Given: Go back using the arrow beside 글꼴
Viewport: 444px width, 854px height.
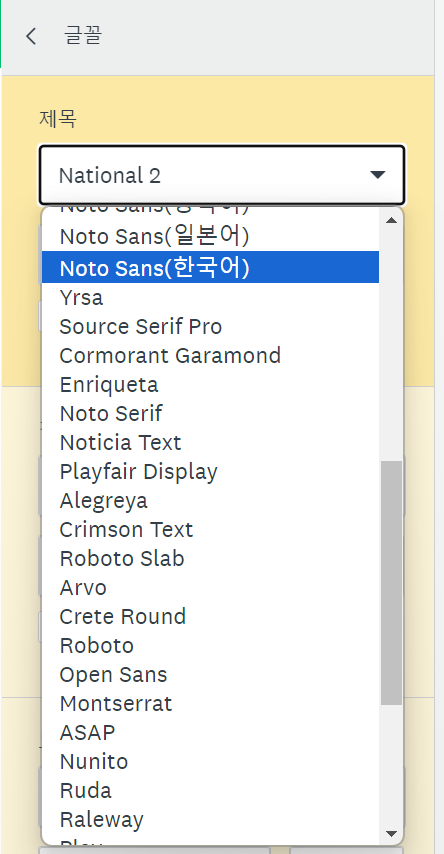Looking at the screenshot, I should pos(31,36).
